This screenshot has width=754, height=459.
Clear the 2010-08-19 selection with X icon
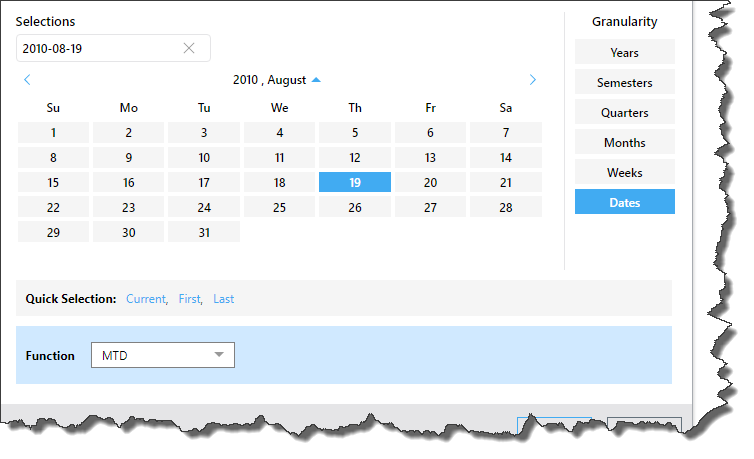click(189, 48)
